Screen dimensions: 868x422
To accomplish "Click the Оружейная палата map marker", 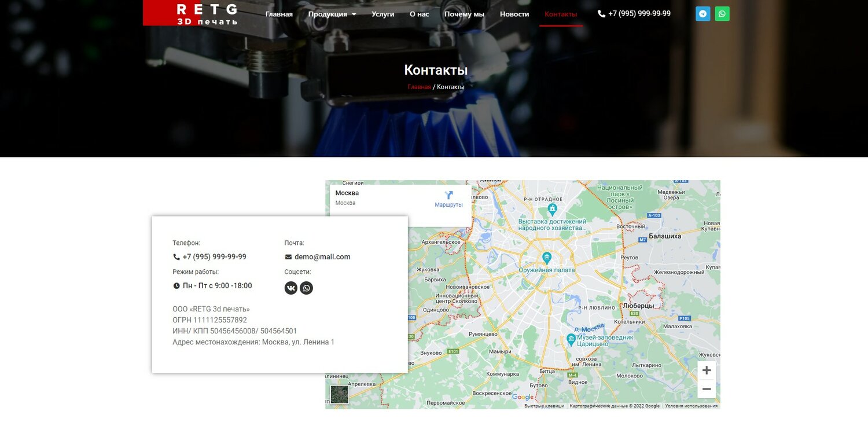I will [x=546, y=258].
